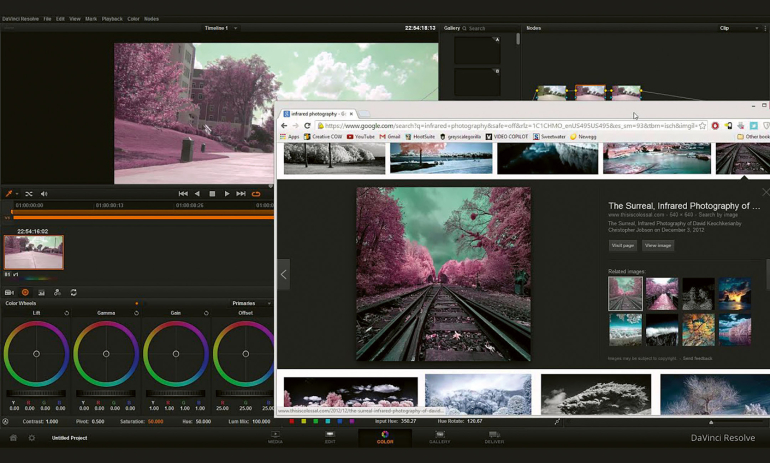The width and height of the screenshot is (770, 463).
Task: Switch to the Color page tab
Action: point(385,437)
